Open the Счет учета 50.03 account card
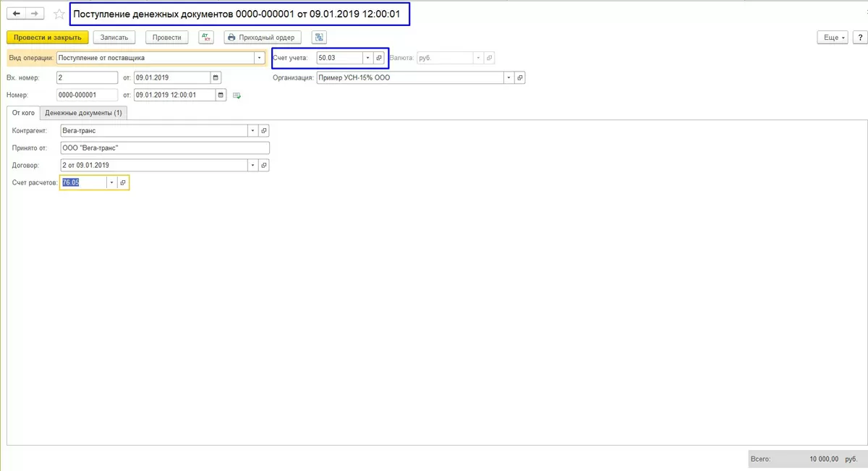 [x=378, y=58]
